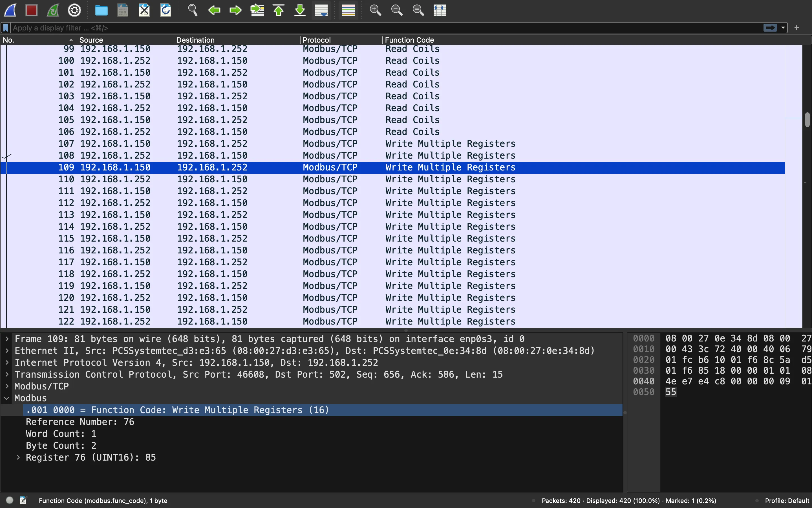Go forward in packet history with the right green arrow
This screenshot has width=812, height=508.
(235, 10)
